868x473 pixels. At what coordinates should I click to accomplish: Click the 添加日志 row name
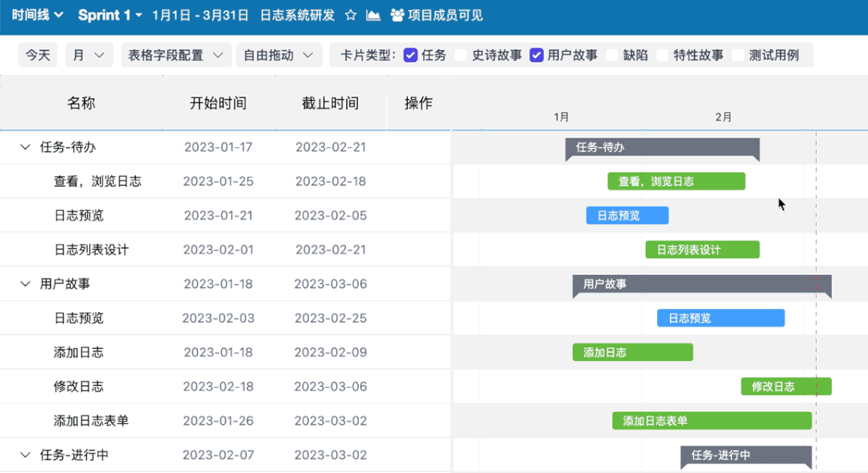79,352
